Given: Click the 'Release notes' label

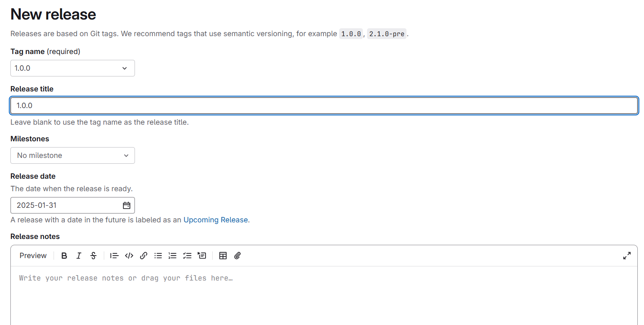Looking at the screenshot, I should pyautogui.click(x=35, y=236).
